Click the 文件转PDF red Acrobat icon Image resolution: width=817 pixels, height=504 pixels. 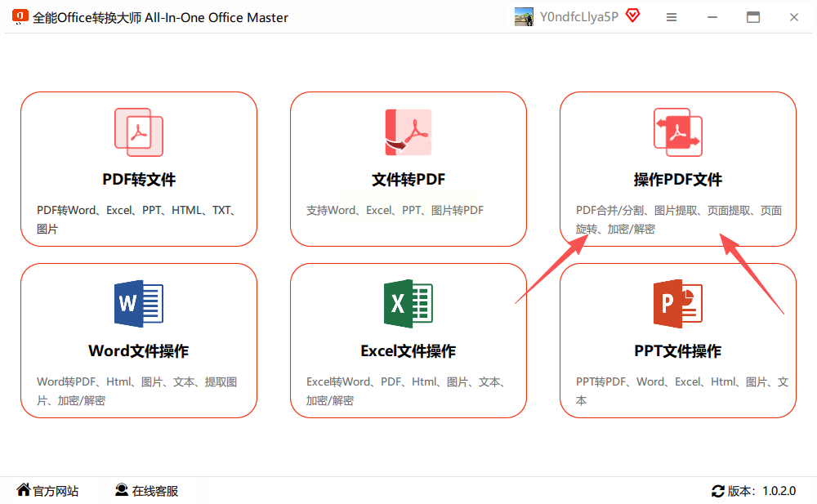[x=408, y=132]
